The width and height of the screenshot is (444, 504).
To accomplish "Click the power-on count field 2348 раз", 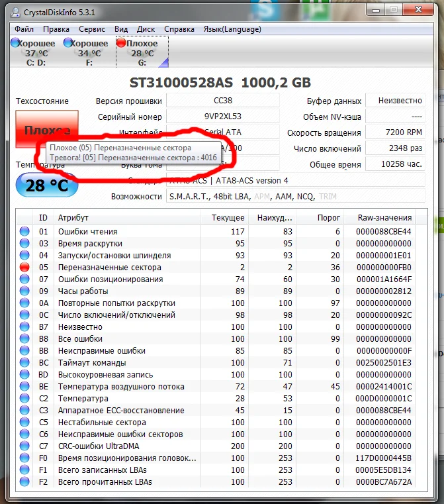I will [395, 148].
